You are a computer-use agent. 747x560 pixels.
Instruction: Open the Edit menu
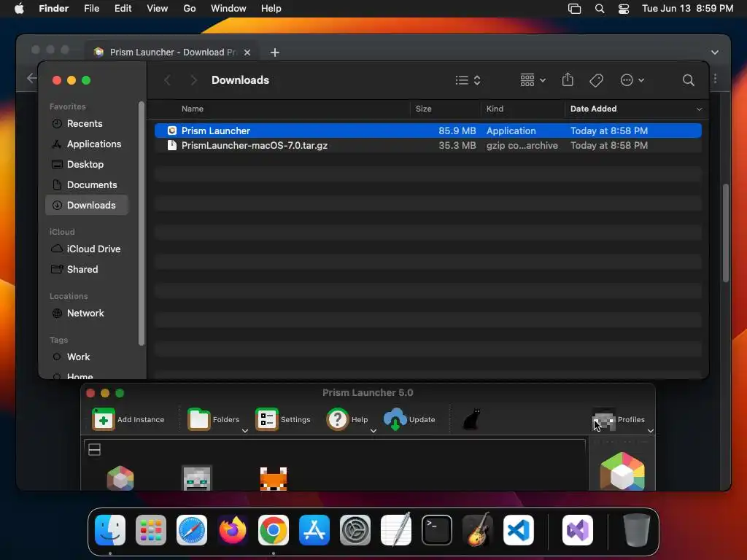click(x=123, y=9)
